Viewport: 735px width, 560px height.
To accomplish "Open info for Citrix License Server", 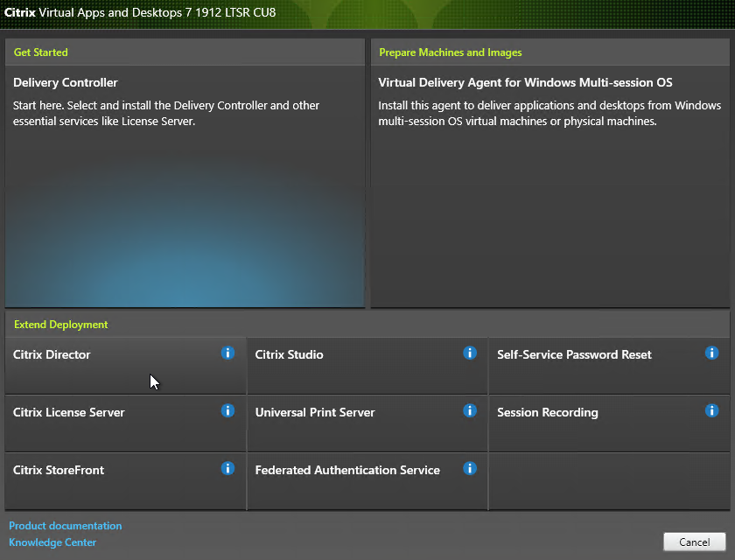I will [227, 410].
